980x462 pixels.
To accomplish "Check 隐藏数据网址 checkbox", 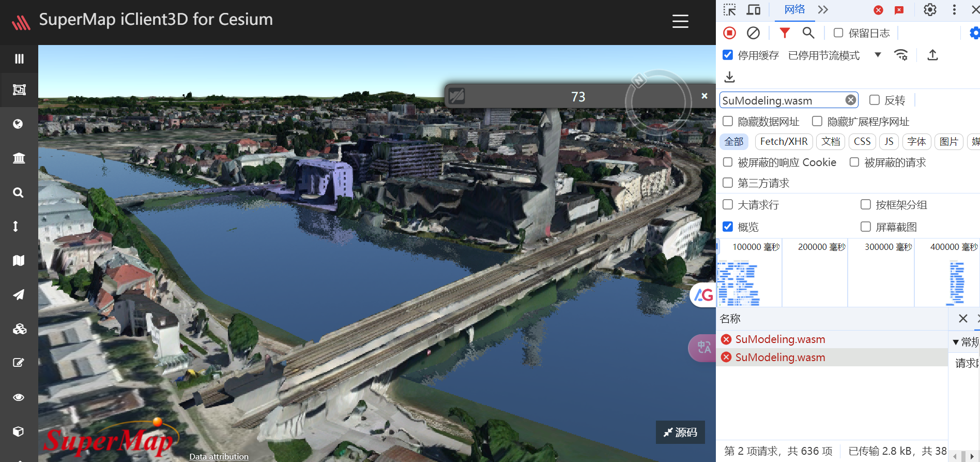I will click(x=728, y=121).
